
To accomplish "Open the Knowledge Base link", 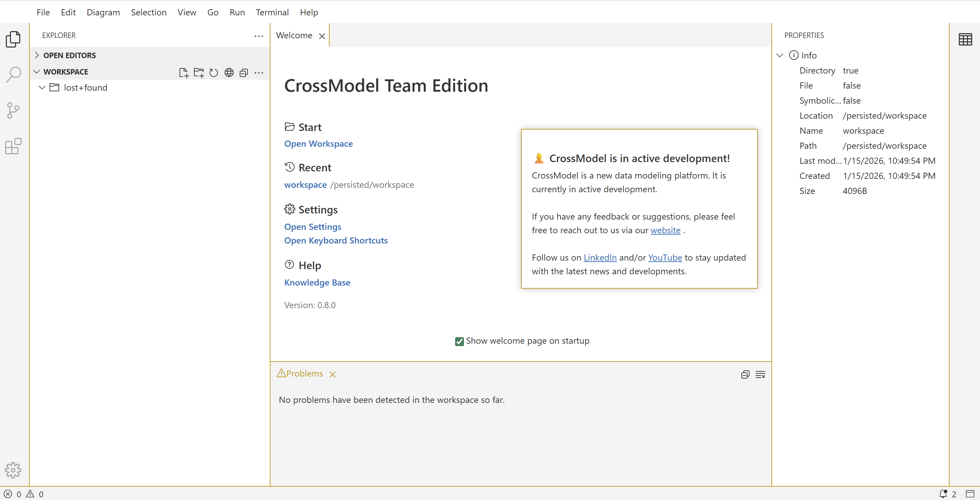I will pyautogui.click(x=317, y=282).
